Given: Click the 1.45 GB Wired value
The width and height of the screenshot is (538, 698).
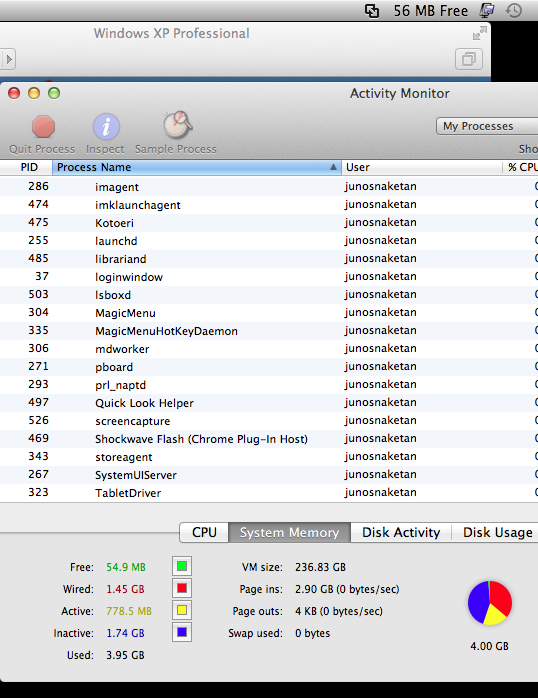Looking at the screenshot, I should pos(125,589).
